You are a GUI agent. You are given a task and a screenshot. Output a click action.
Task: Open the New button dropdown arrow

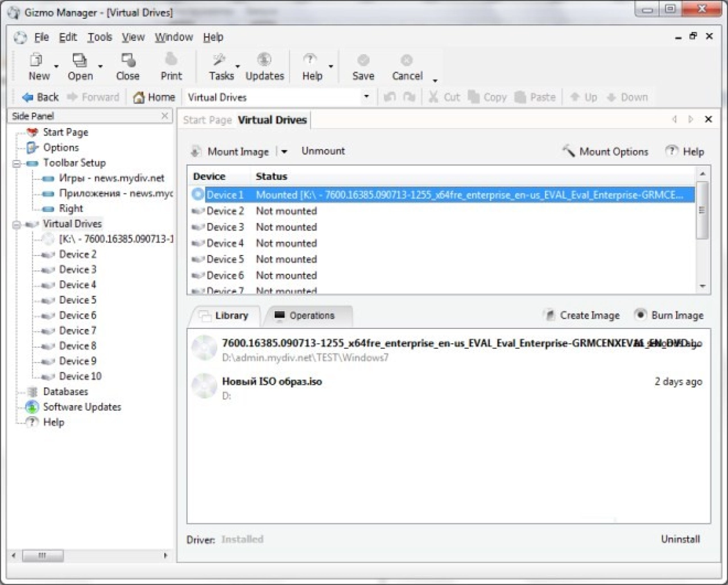56,66
